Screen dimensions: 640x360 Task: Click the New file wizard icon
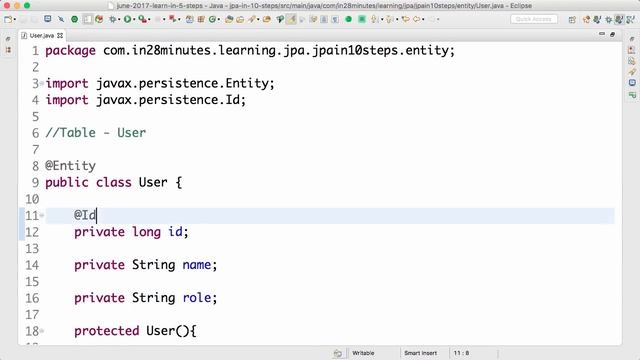click(x=8, y=19)
